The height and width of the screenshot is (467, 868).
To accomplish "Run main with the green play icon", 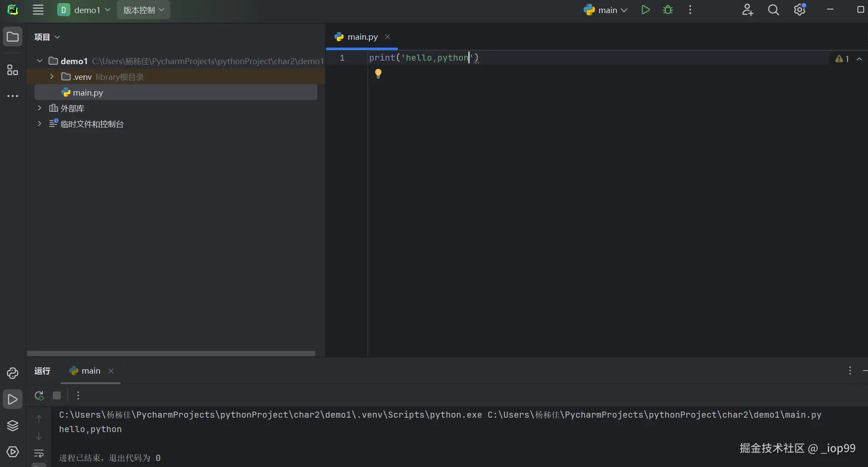I will pos(645,10).
